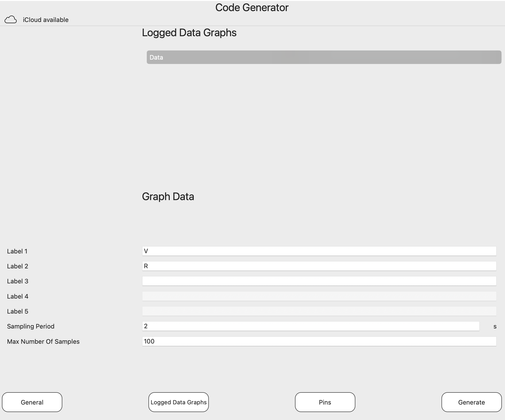This screenshot has width=505, height=420.
Task: Click the iCloud cloud icon
Action: tap(11, 19)
